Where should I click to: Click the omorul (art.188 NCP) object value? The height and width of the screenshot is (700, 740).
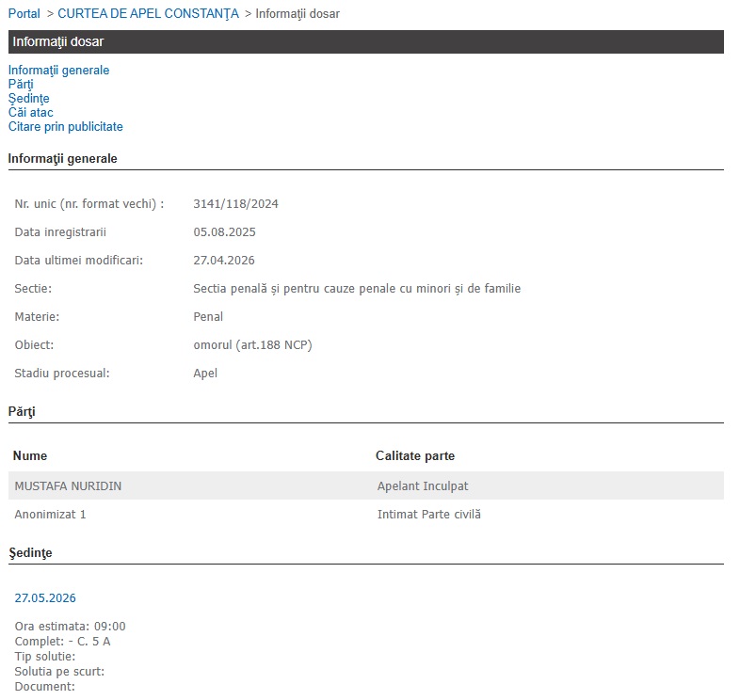252,345
